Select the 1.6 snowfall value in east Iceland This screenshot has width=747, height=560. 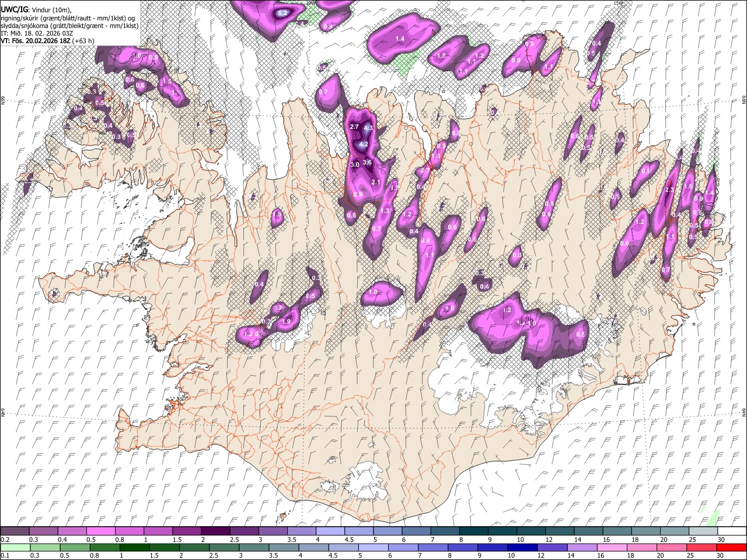pyautogui.click(x=688, y=187)
